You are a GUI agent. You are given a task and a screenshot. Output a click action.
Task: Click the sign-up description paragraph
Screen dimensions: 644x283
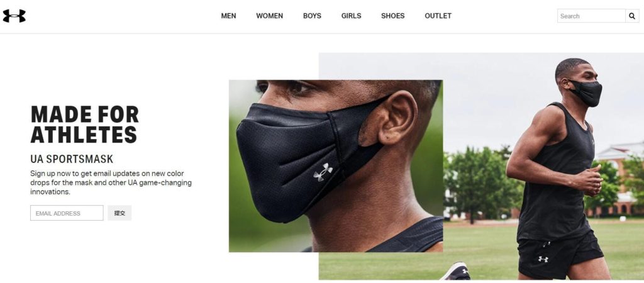tap(111, 182)
